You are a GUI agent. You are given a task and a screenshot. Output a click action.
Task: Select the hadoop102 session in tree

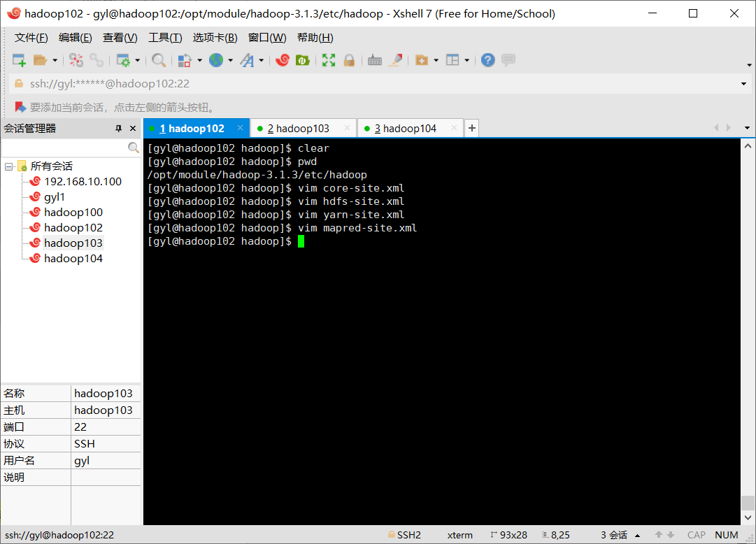[x=73, y=228]
